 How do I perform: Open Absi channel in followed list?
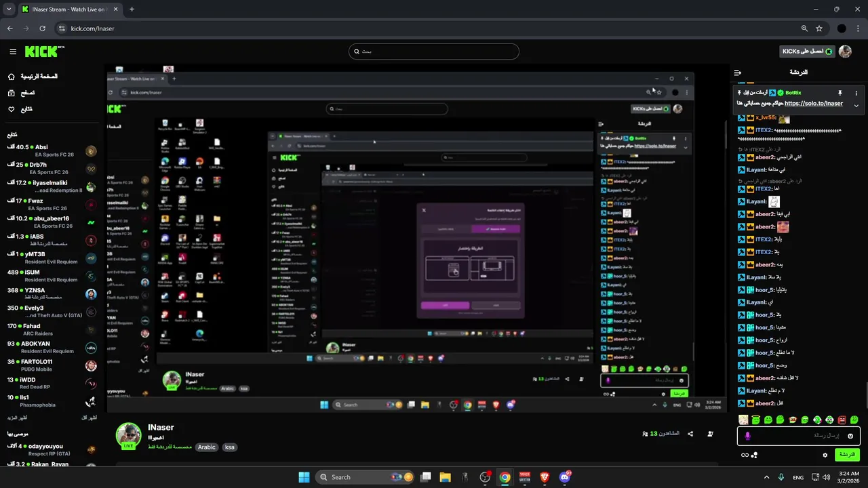(x=52, y=150)
